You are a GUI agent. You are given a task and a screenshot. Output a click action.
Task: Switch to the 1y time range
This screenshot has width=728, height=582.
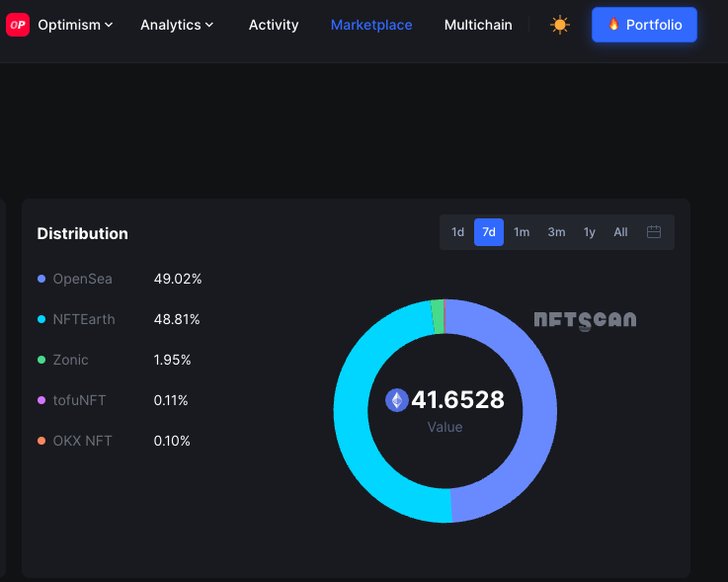click(x=589, y=232)
